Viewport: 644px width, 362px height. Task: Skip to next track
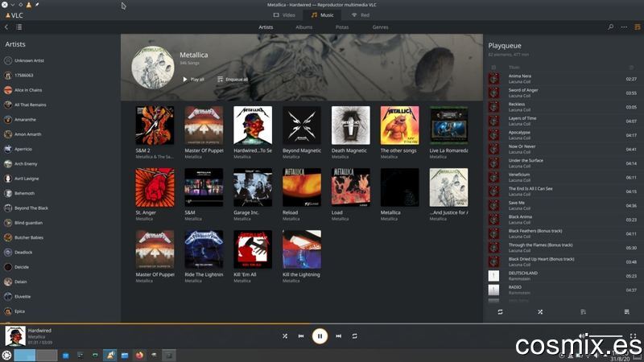(x=338, y=336)
